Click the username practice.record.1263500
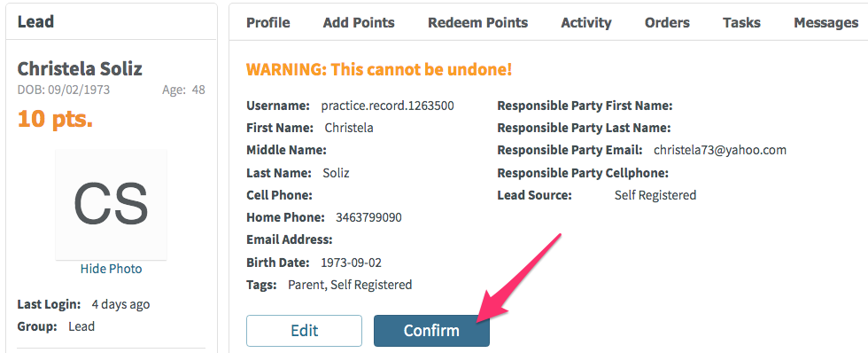Viewport: 868px width, 353px height. coord(388,106)
